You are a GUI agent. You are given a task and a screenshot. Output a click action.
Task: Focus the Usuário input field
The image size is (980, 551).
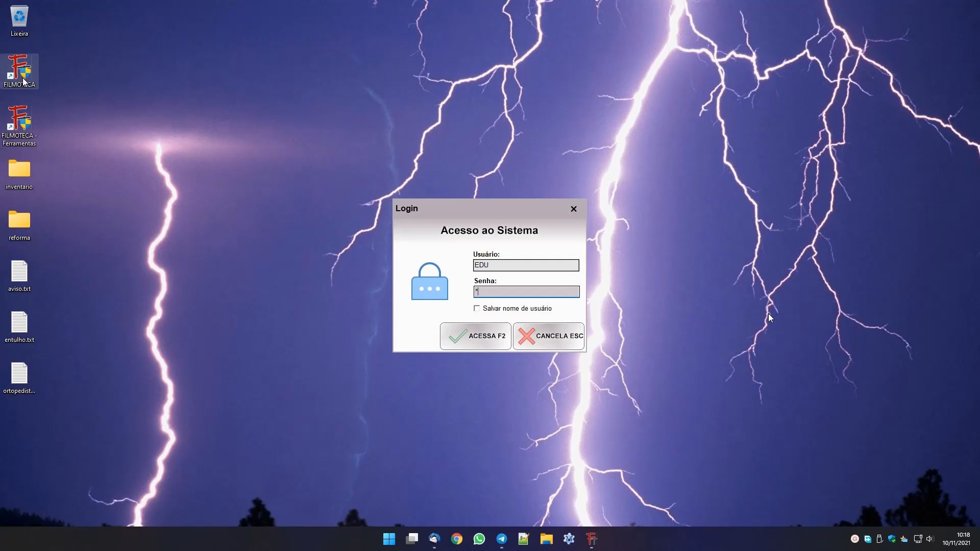[x=526, y=265]
